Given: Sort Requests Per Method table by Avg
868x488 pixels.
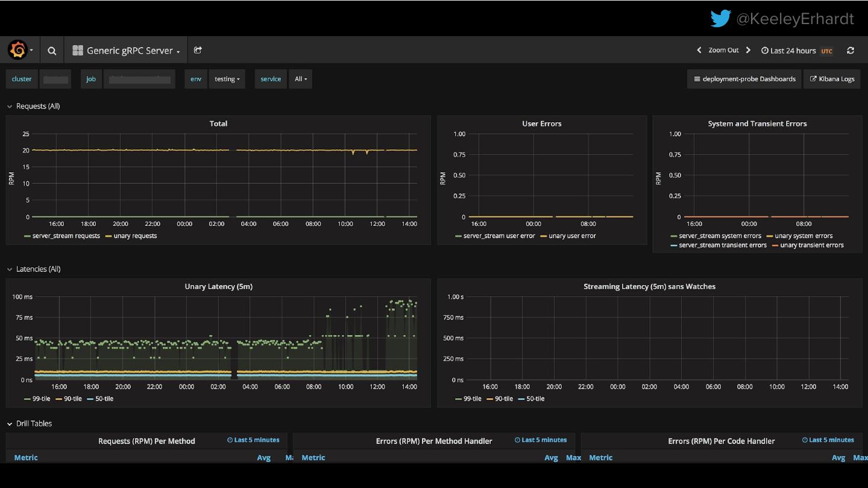Looking at the screenshot, I should (x=263, y=458).
